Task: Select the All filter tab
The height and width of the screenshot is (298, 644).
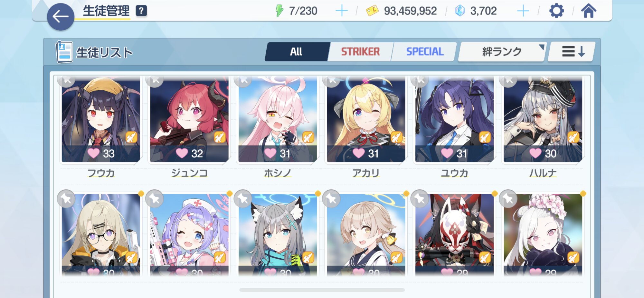Action: pyautogui.click(x=296, y=52)
